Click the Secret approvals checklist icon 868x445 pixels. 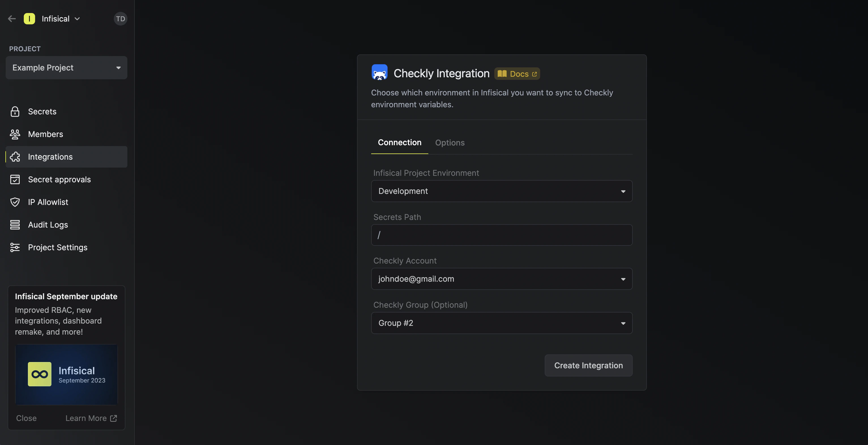(x=15, y=179)
